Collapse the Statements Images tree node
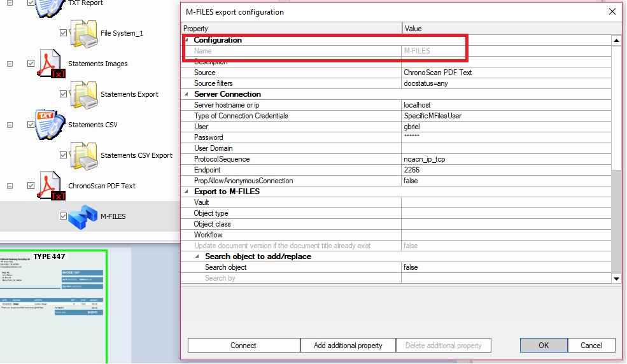Screen dimensions: 627x364 10,64
